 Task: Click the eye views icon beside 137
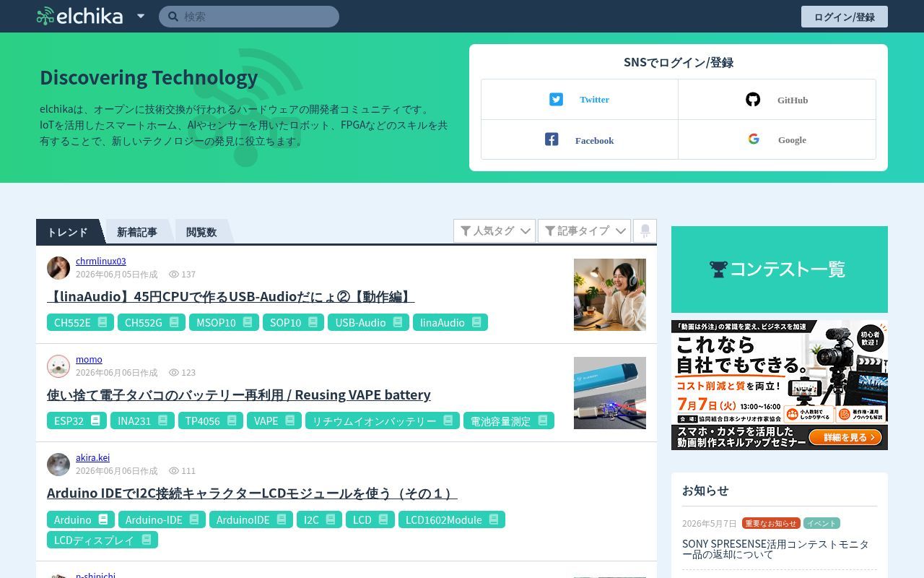tap(174, 275)
